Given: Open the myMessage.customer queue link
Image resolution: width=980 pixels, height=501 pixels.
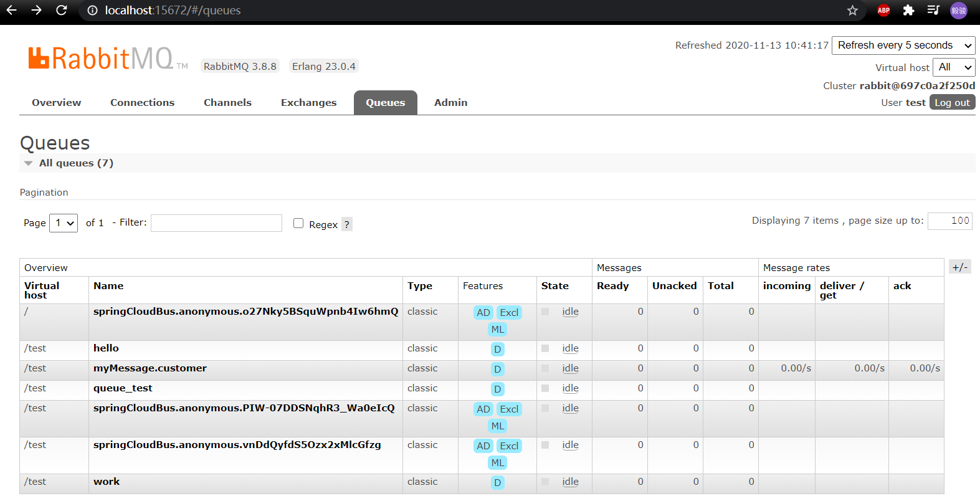Looking at the screenshot, I should point(150,368).
